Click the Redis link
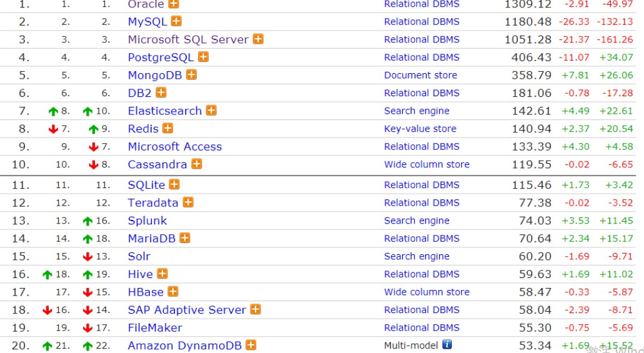The height and width of the screenshot is (353, 644). click(143, 129)
